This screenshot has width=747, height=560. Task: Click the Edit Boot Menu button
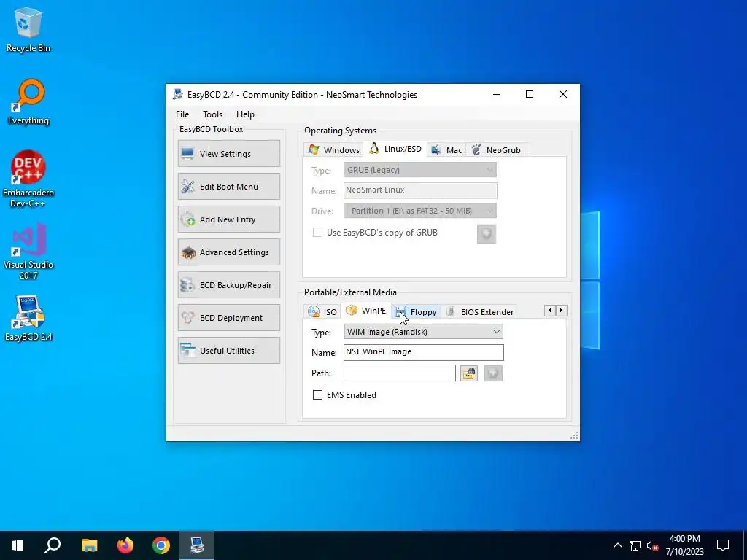(228, 186)
